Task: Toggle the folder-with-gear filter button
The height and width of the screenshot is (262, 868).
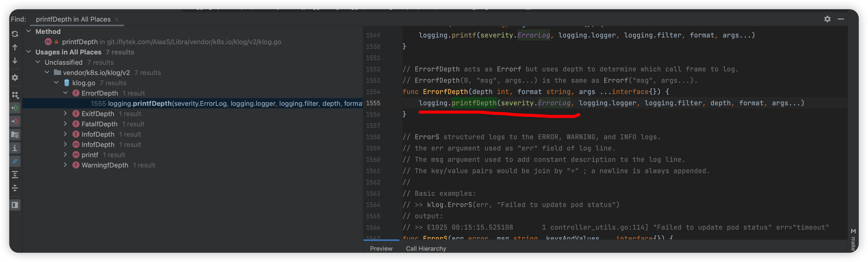Action: (x=15, y=135)
